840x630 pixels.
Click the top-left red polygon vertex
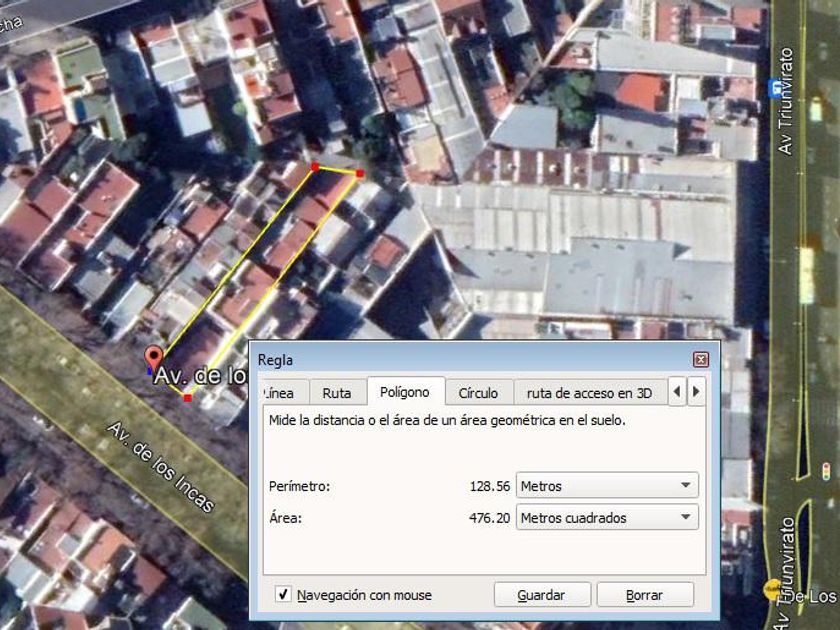(x=316, y=167)
